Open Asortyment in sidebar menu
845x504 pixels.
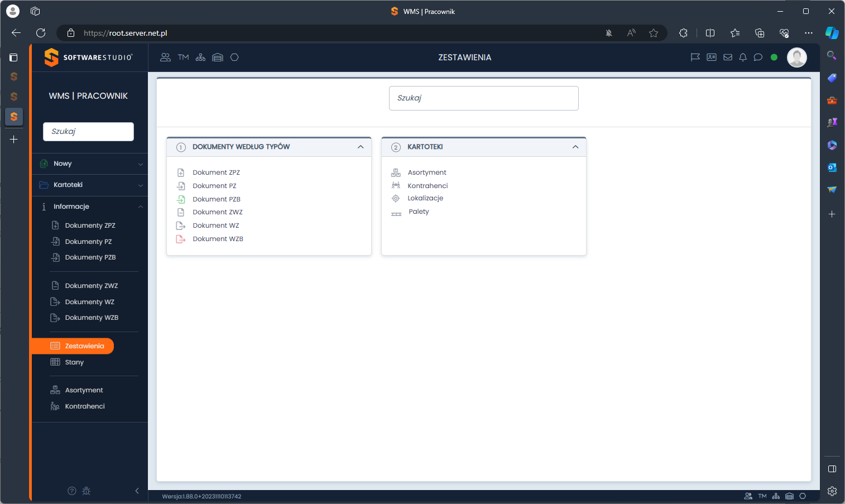click(84, 390)
